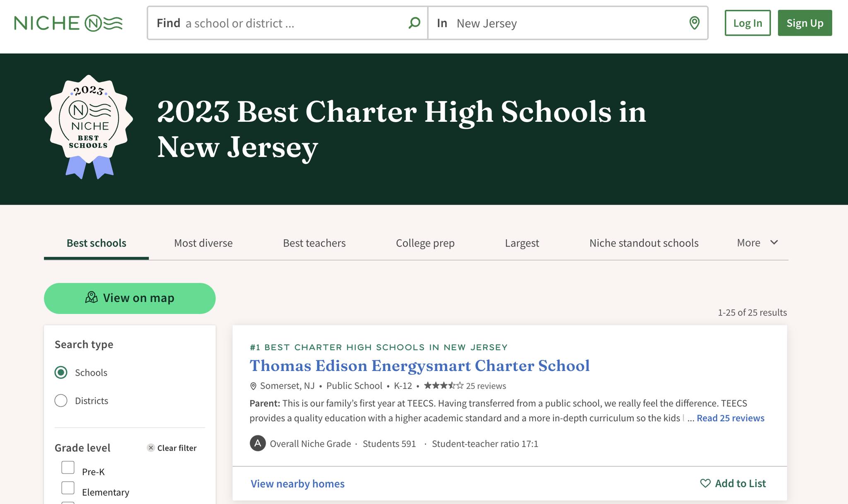Open the Most diverse tab
The width and height of the screenshot is (848, 504).
coord(203,243)
